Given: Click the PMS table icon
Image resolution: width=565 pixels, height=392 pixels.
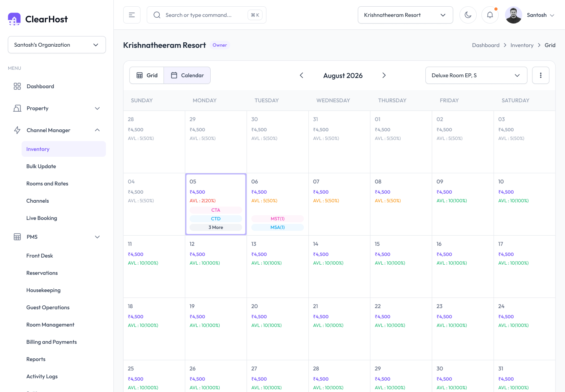Looking at the screenshot, I should point(17,237).
